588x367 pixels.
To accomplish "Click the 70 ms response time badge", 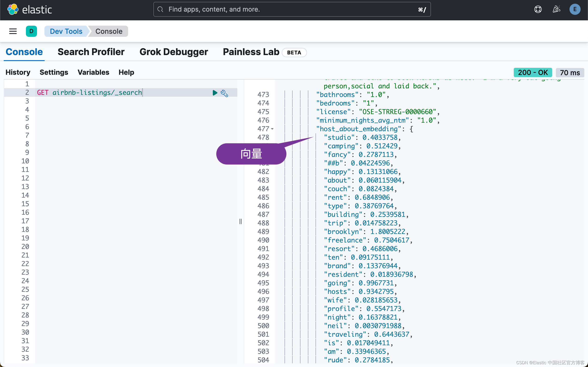I will pos(570,72).
